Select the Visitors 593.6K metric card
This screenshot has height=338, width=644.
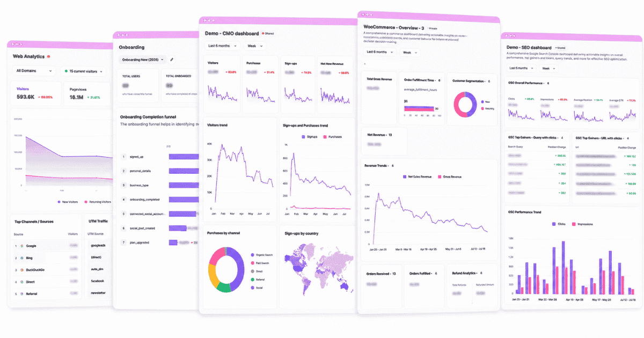pos(36,93)
